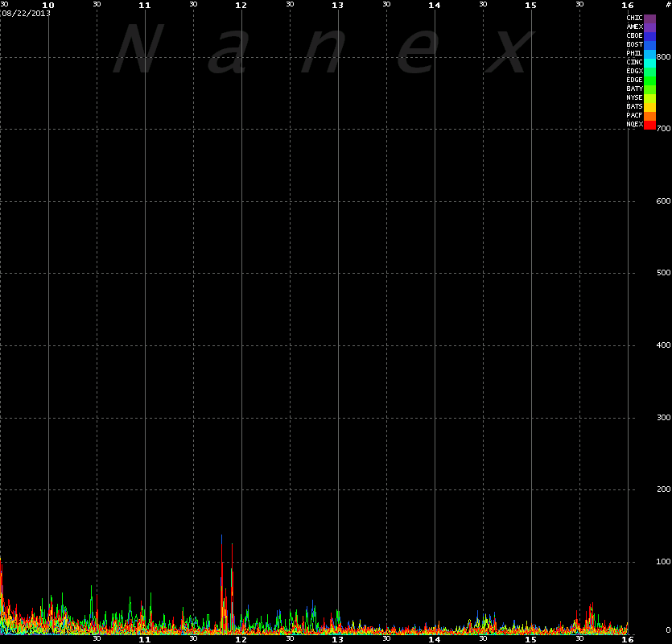672x644 pixels.
Task: Click the 800 y-axis value
Action: (x=663, y=57)
